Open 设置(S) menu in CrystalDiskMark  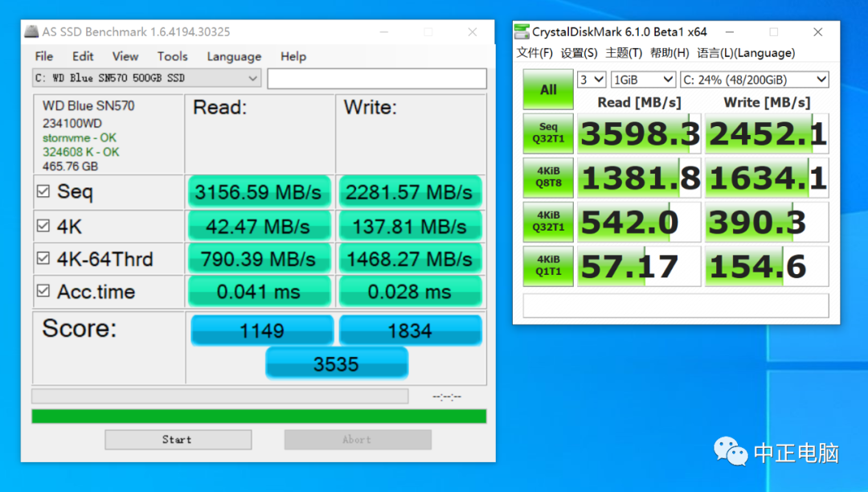579,53
